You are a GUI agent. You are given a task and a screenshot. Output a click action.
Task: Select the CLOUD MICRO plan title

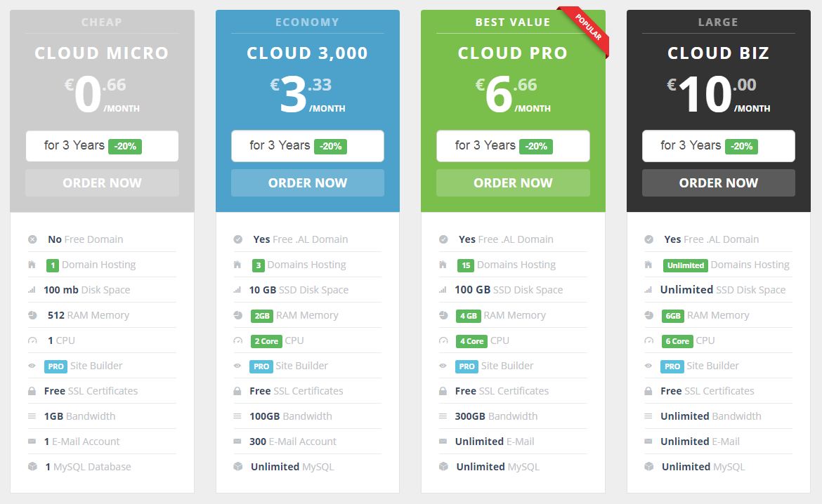point(102,53)
